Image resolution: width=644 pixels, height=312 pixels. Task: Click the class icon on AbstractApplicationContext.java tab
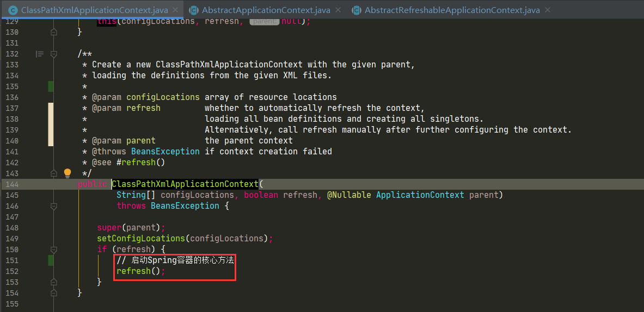tap(194, 10)
